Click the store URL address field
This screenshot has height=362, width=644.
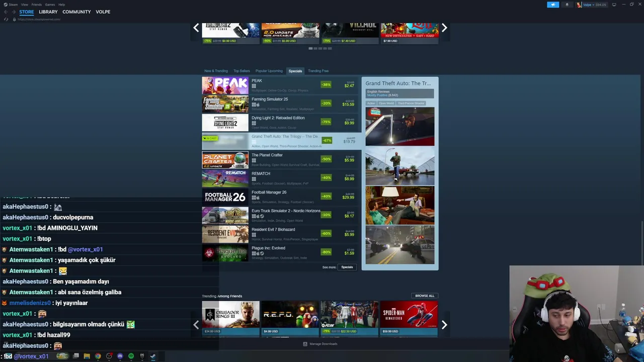(x=39, y=19)
